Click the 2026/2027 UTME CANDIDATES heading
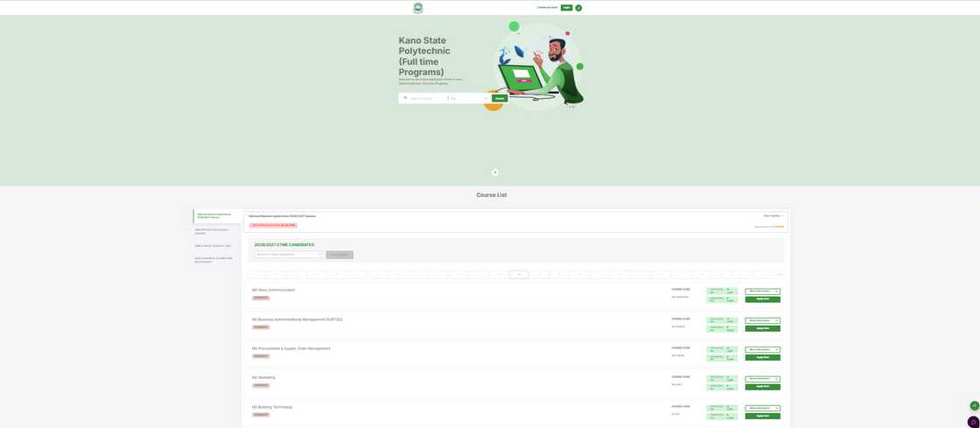The width and height of the screenshot is (980, 428). (284, 245)
